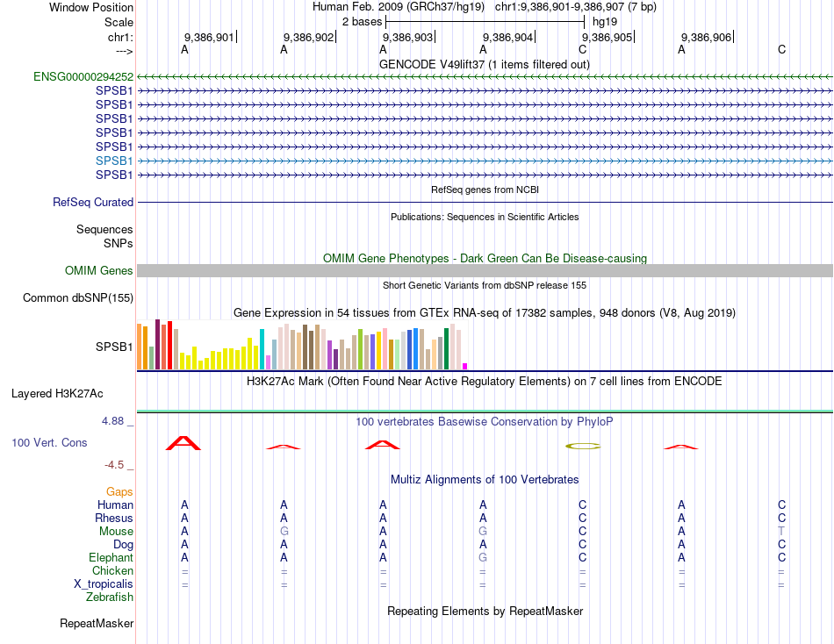Click the 9,386,903 position on ruler
Image resolution: width=834 pixels, height=644 pixels.
tap(407, 37)
